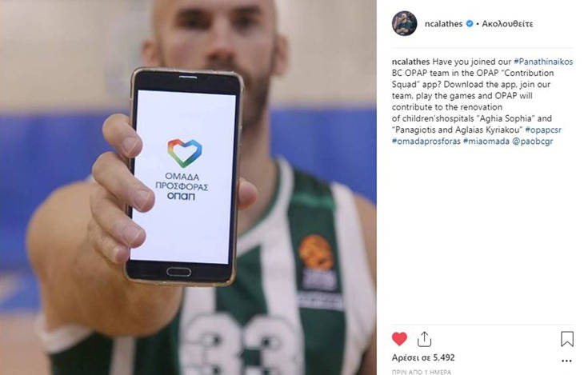Click the ΟΜΑΔΑ ΠΡΟΣΦΟΡΑΣ ΟΠΑΠ text in photo

(x=182, y=186)
